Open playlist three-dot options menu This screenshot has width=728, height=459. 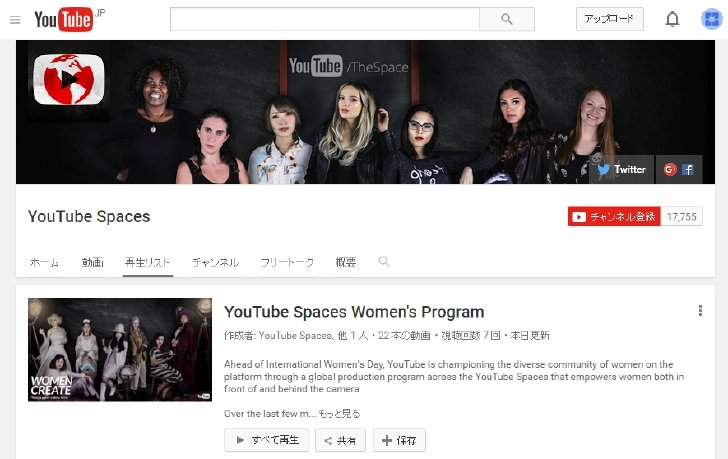[x=700, y=310]
